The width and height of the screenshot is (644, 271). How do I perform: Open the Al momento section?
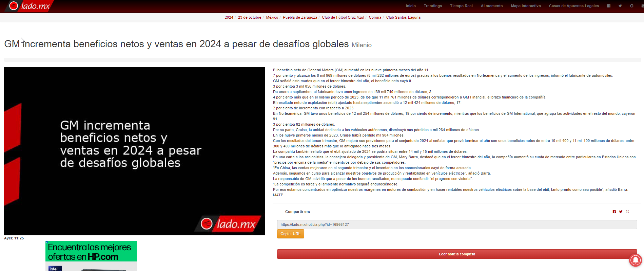(492, 6)
